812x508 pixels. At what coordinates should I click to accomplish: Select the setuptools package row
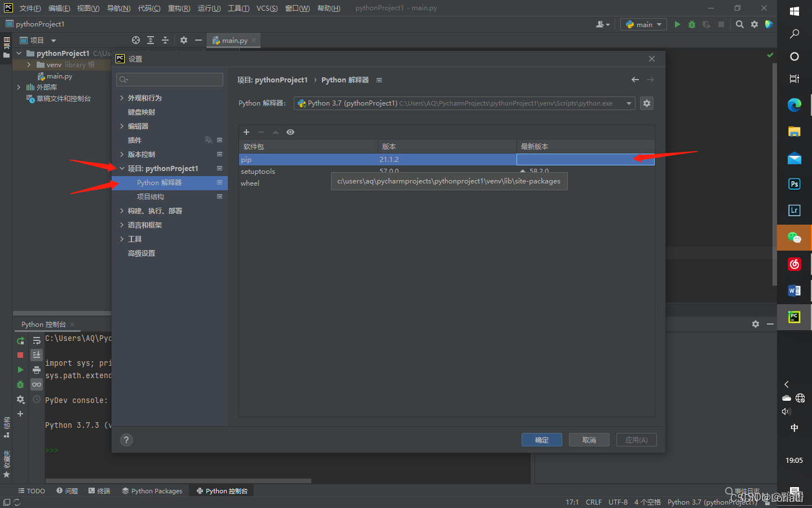point(447,172)
